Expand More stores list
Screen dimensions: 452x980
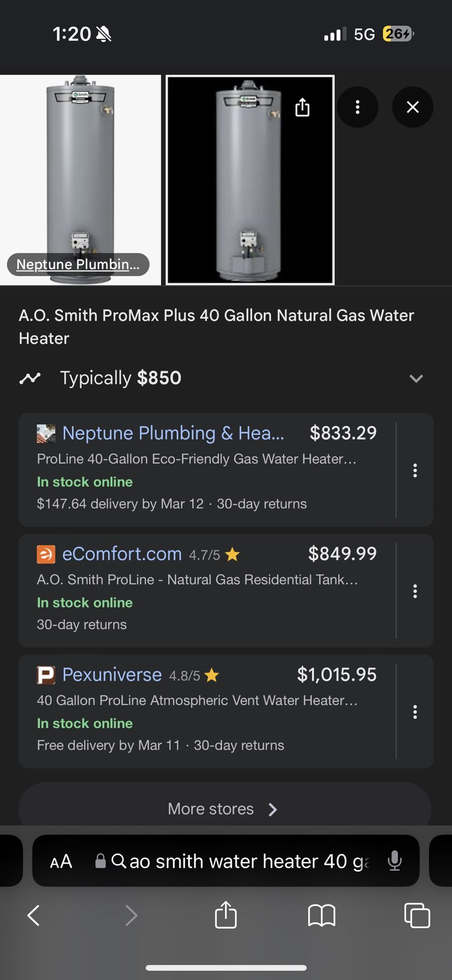[x=224, y=809]
